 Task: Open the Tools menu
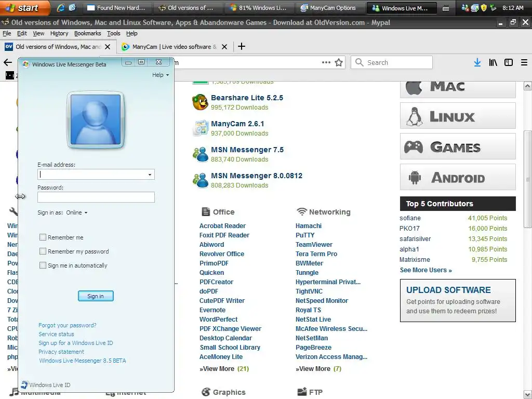tap(113, 33)
